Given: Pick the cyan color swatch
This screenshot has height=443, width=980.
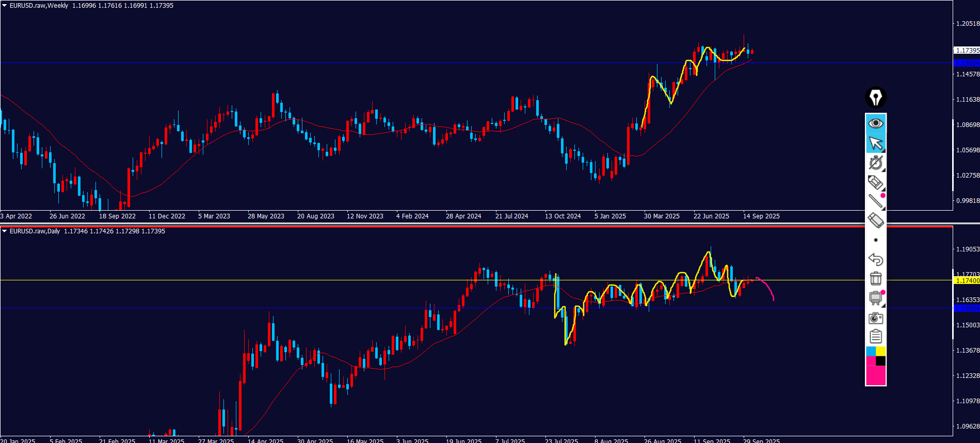Looking at the screenshot, I should click(x=871, y=352).
